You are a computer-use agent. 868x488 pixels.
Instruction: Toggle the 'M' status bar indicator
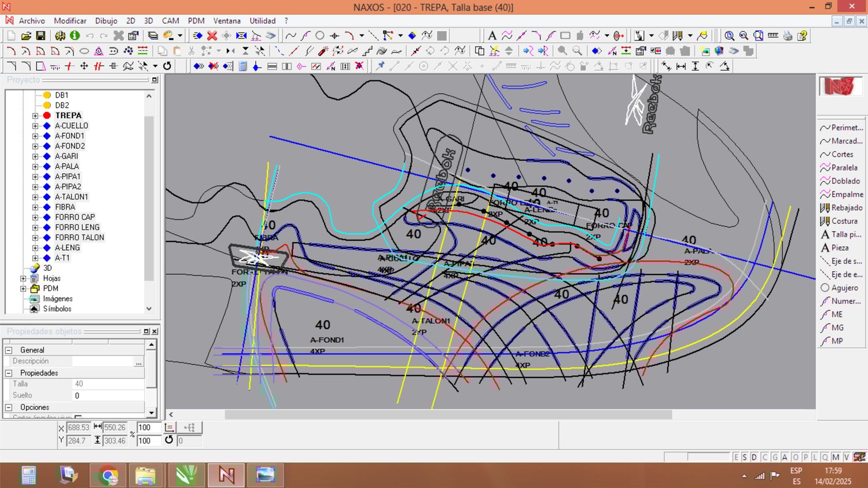click(836, 457)
